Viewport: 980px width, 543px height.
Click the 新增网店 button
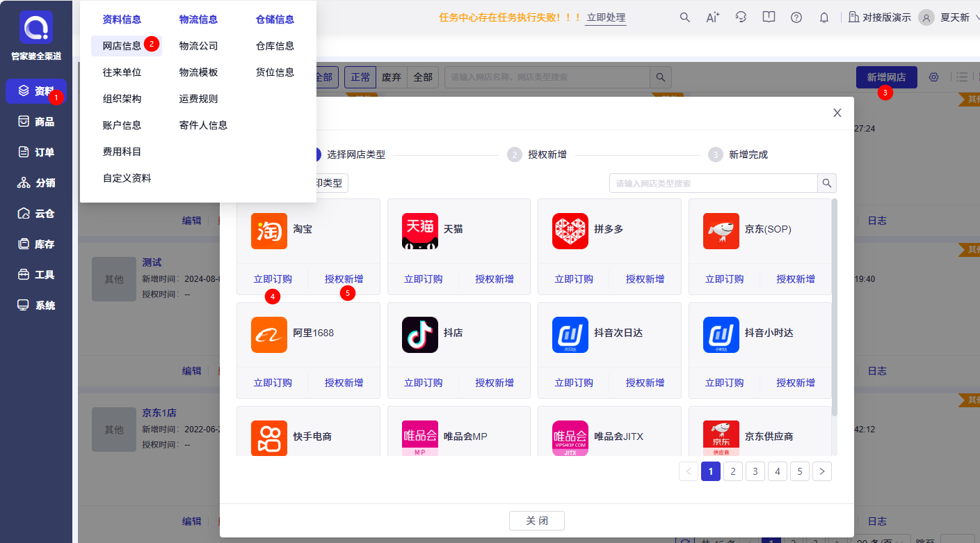[x=887, y=77]
